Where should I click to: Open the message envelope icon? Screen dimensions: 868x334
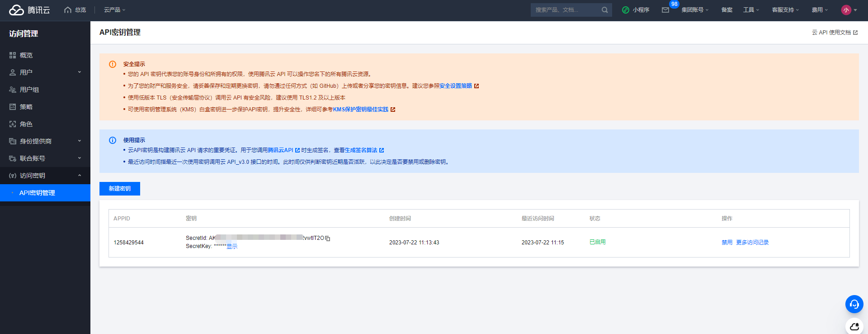pyautogui.click(x=665, y=10)
